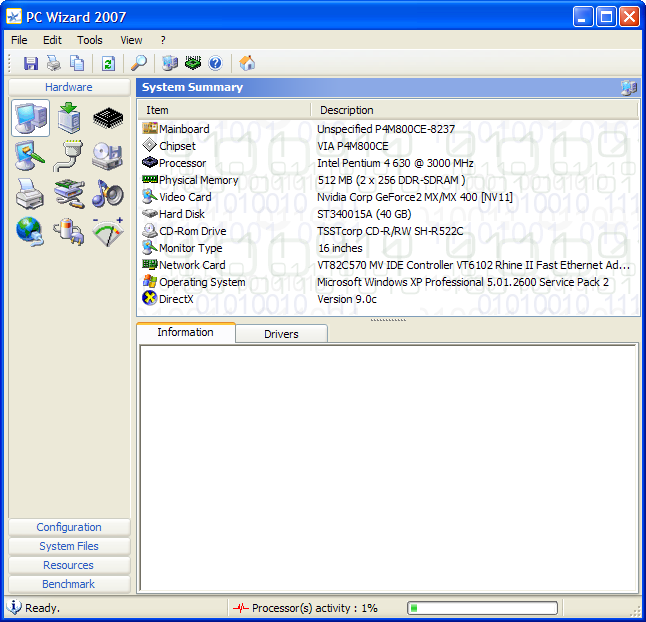Click the green chip toolbar icon
This screenshot has width=646, height=622.
192,63
